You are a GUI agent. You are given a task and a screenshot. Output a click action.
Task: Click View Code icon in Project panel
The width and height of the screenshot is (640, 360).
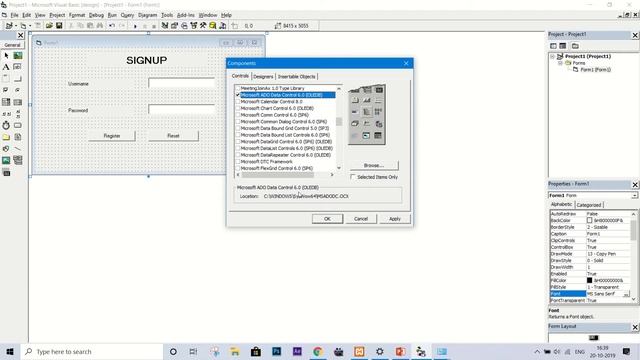click(553, 46)
